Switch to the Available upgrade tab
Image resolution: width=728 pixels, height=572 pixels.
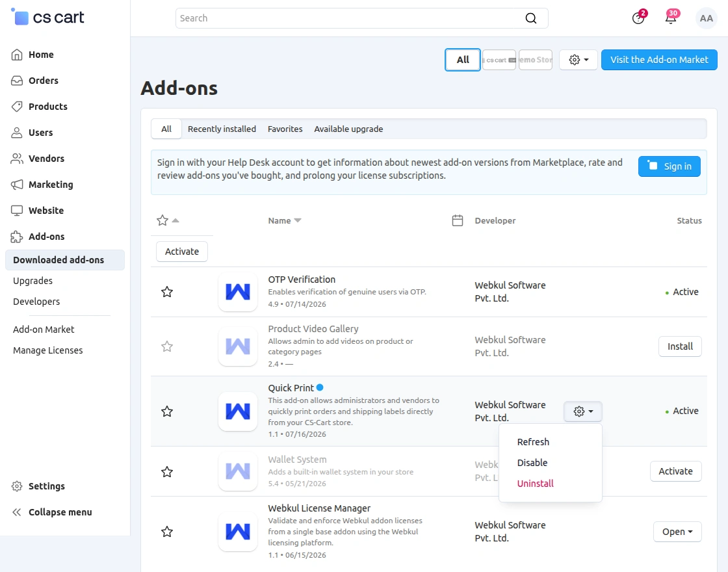click(348, 129)
